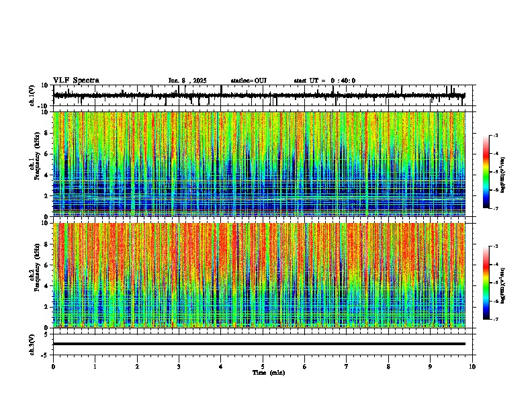532x411 pixels.
Task: Click the "-10" tick on ch.1 voltage axis
Action: tap(44, 106)
